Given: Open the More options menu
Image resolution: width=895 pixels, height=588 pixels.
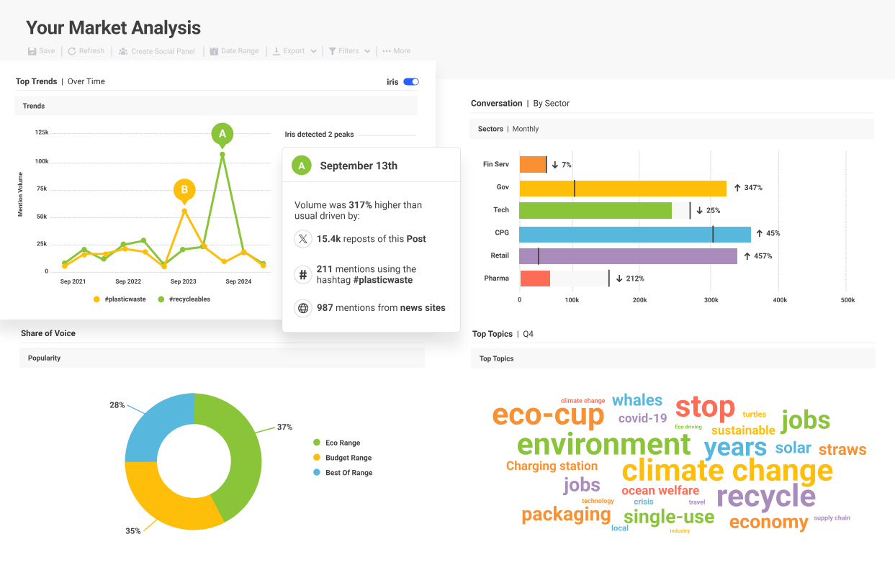Looking at the screenshot, I should pyautogui.click(x=396, y=51).
